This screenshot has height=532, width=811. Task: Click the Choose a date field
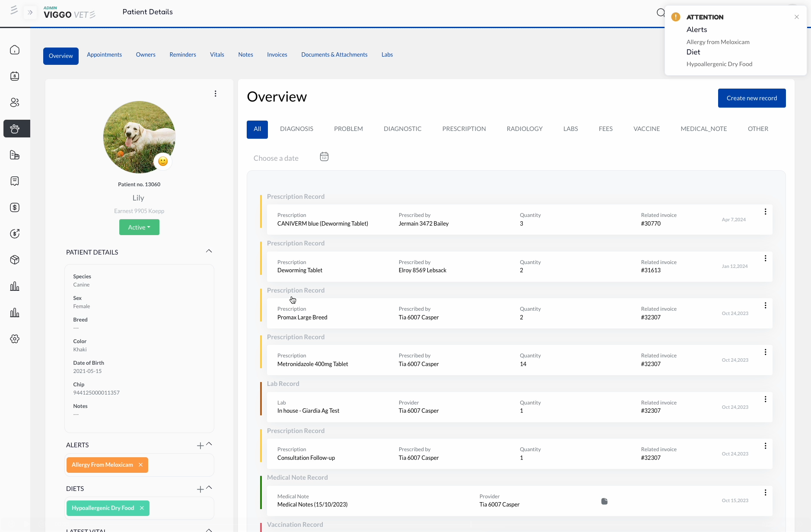pos(276,158)
